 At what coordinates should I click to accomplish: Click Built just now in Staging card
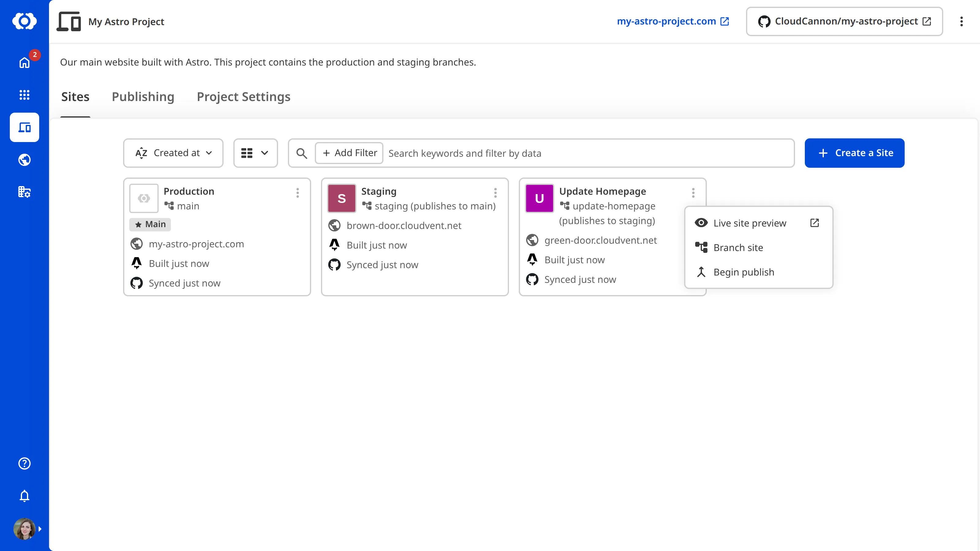click(377, 245)
